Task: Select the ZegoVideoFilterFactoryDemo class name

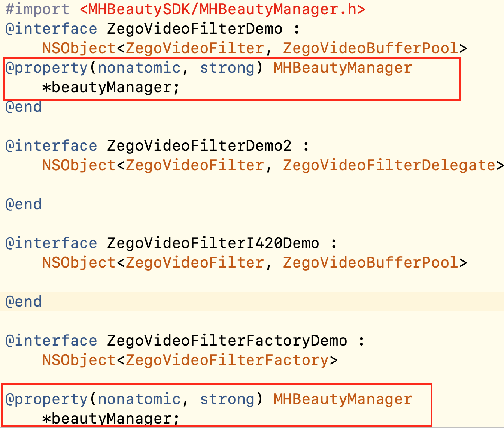Action: pos(227,341)
